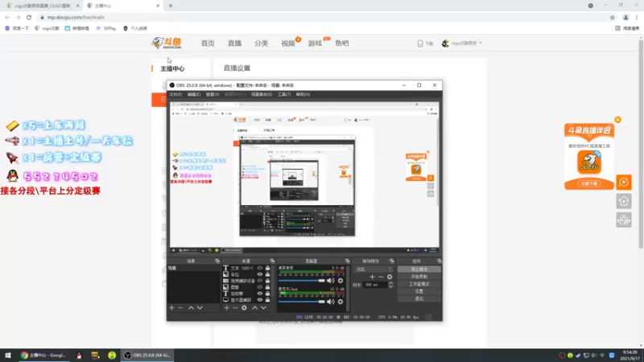Pop out the 混音器 Mixer dock panel icon

coord(348,261)
